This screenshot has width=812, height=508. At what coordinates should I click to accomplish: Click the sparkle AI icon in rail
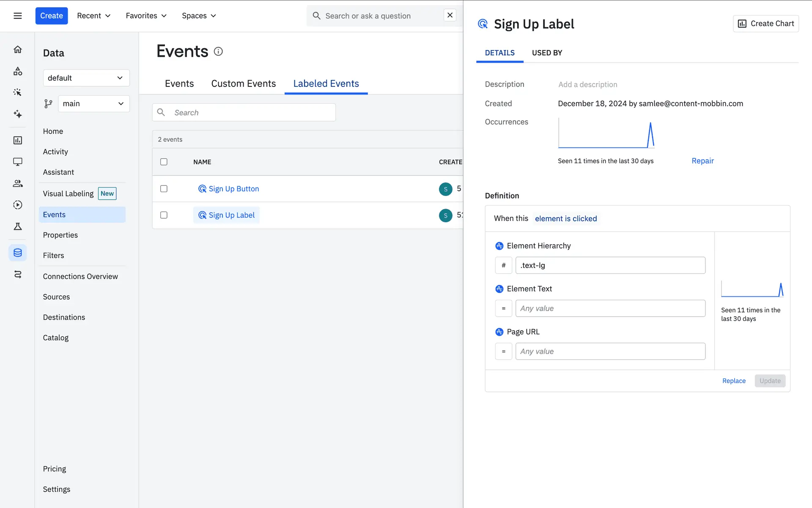click(17, 114)
